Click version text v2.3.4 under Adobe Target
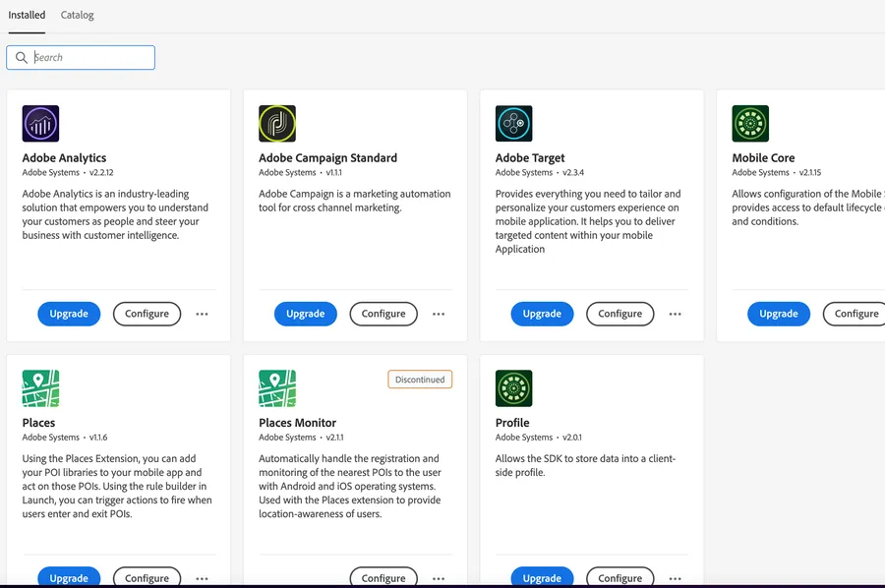The height and width of the screenshot is (588, 885). (x=573, y=173)
